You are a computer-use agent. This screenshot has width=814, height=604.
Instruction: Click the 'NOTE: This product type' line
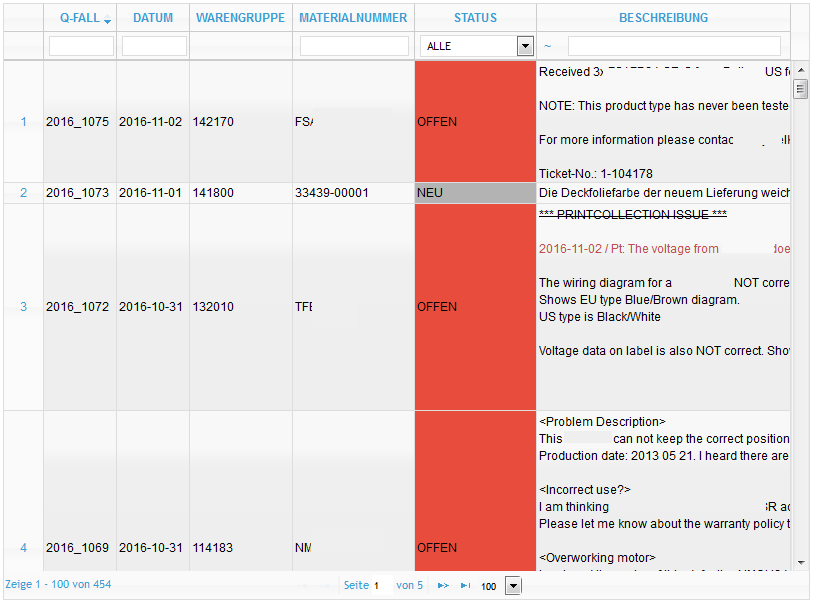664,106
